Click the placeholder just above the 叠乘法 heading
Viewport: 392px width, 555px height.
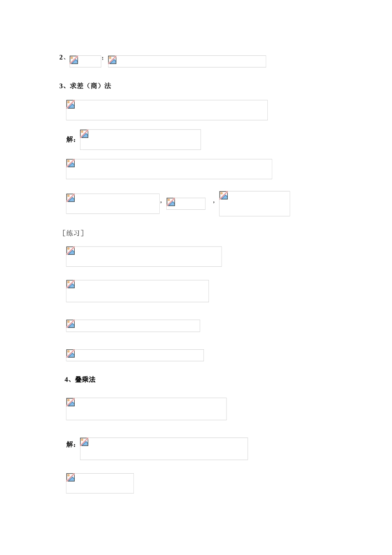point(135,355)
